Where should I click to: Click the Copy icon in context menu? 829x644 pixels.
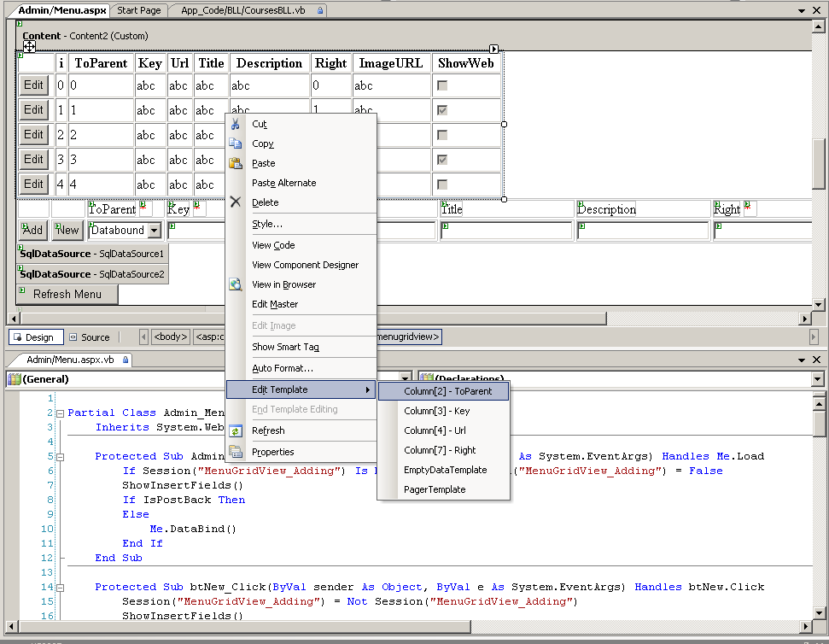point(236,143)
